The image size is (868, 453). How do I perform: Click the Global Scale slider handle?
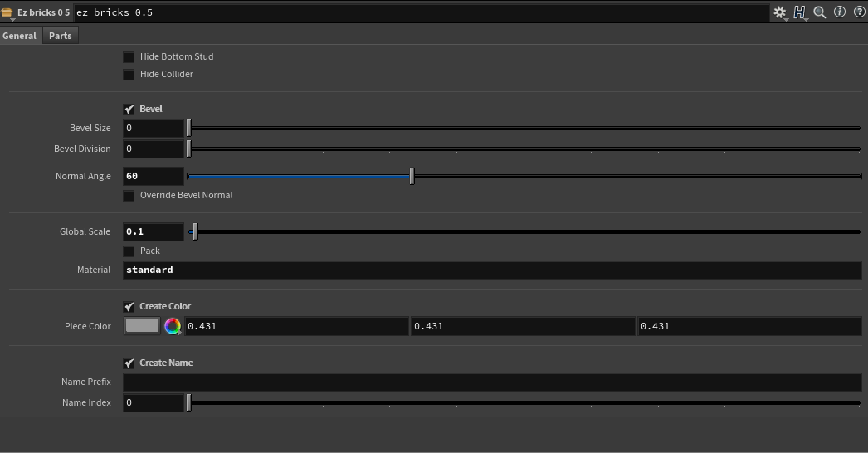(195, 232)
